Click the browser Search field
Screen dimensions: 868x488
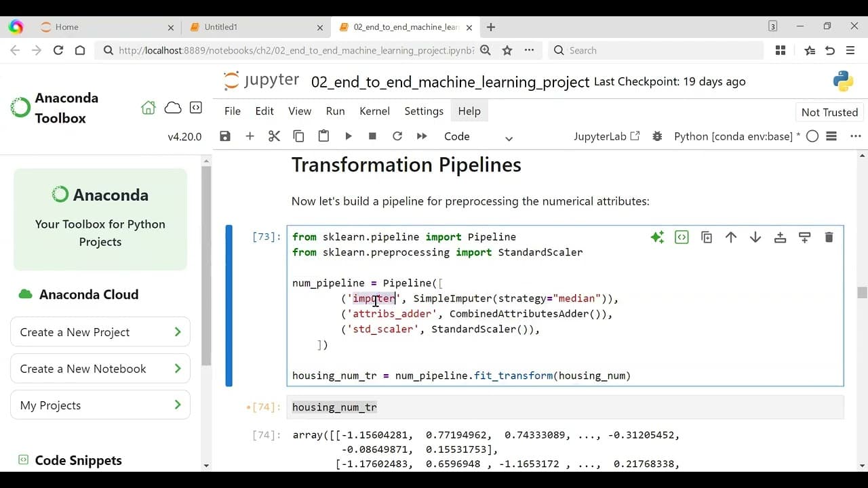click(x=656, y=50)
